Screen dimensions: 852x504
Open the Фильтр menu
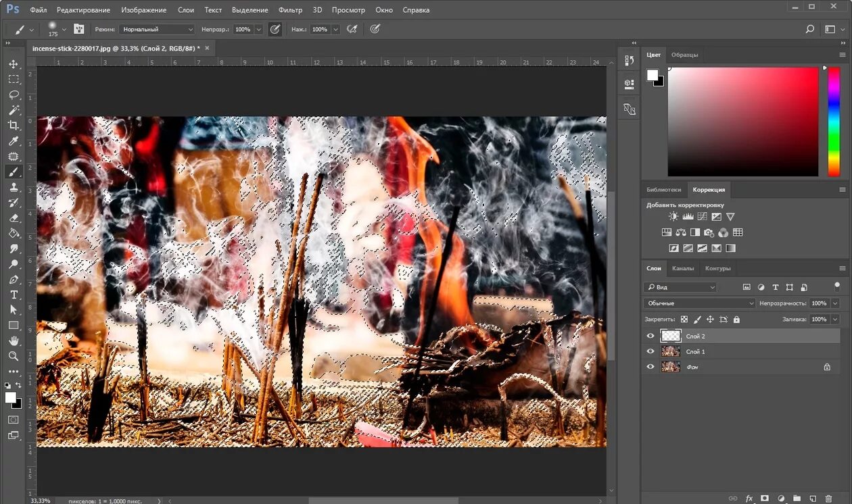(x=290, y=10)
